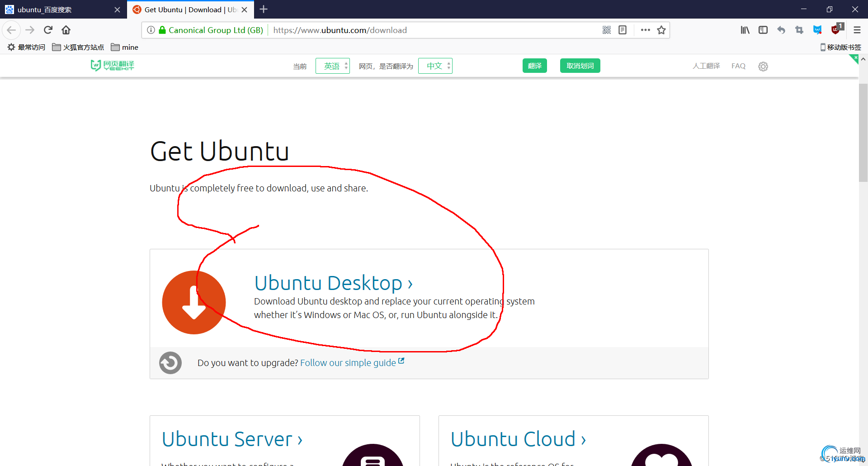Open a new browser tab
The height and width of the screenshot is (466, 868).
point(264,10)
